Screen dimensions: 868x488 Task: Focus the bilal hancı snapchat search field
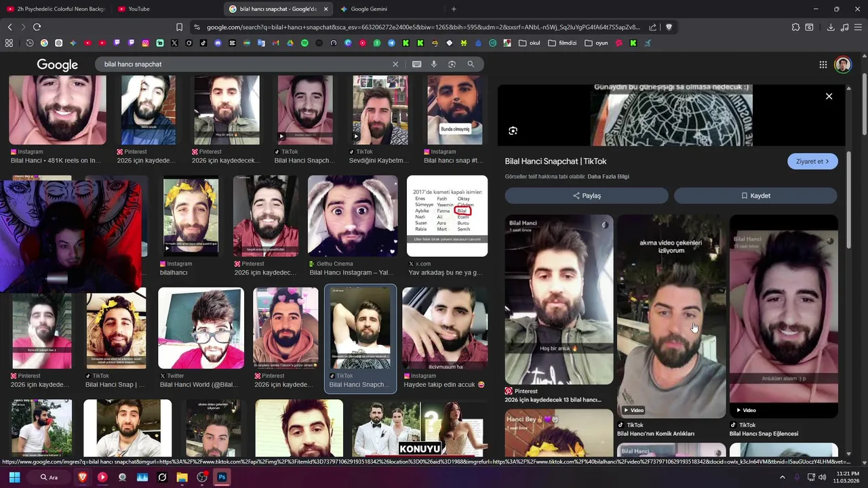(x=244, y=64)
